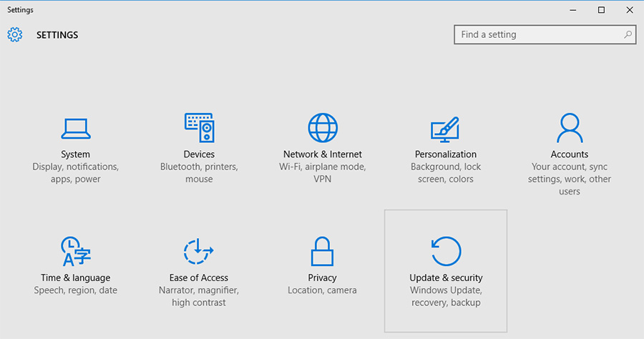The image size is (644, 339).
Task: Open the Ease of Access icon
Action: [199, 252]
